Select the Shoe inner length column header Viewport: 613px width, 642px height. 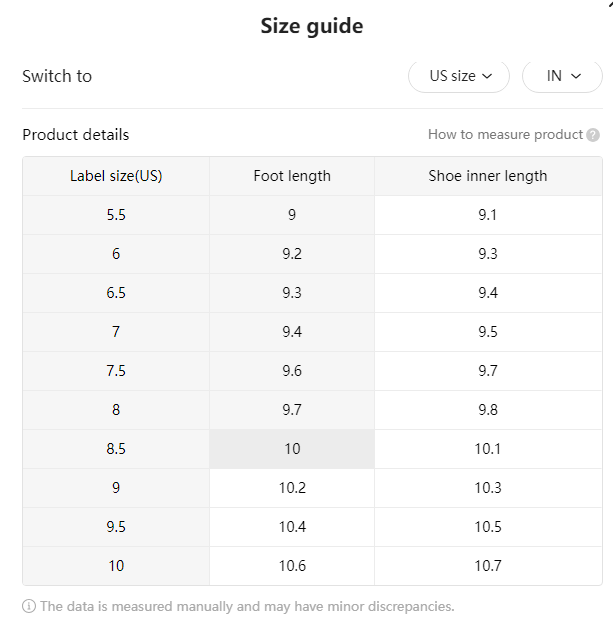tap(488, 176)
